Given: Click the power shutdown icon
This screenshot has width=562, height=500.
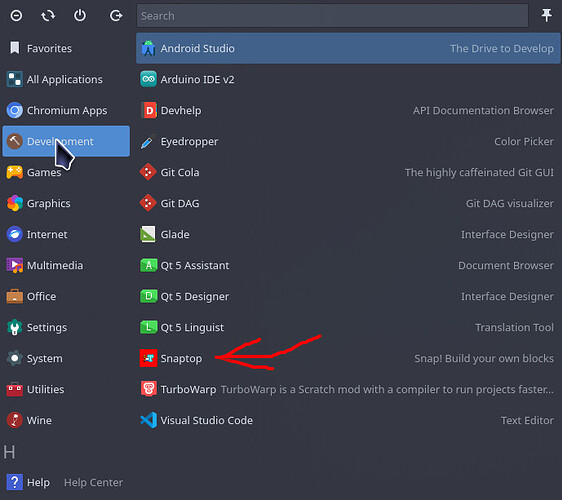Looking at the screenshot, I should click(x=80, y=15).
